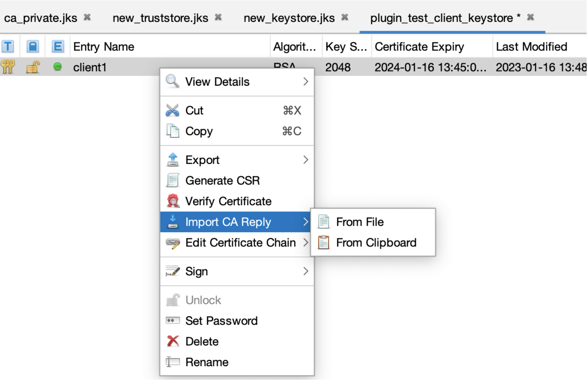Choose From File in the submenu

tap(360, 222)
